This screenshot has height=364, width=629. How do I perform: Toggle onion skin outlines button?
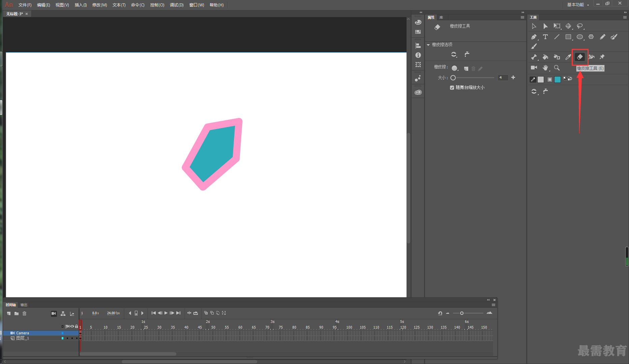click(x=212, y=313)
